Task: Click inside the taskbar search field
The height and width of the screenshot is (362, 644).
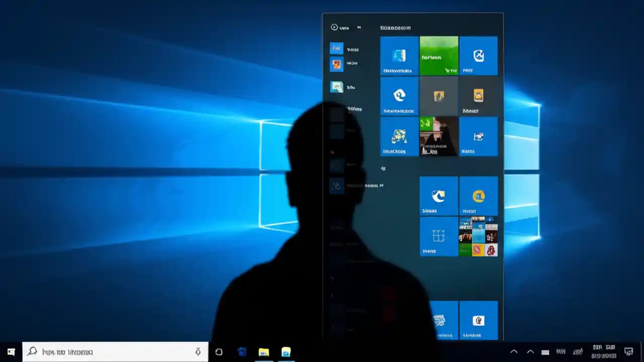Action: pyautogui.click(x=101, y=352)
